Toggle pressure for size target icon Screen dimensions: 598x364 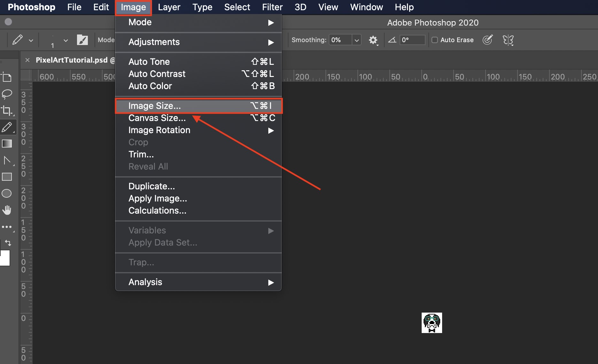pyautogui.click(x=487, y=40)
